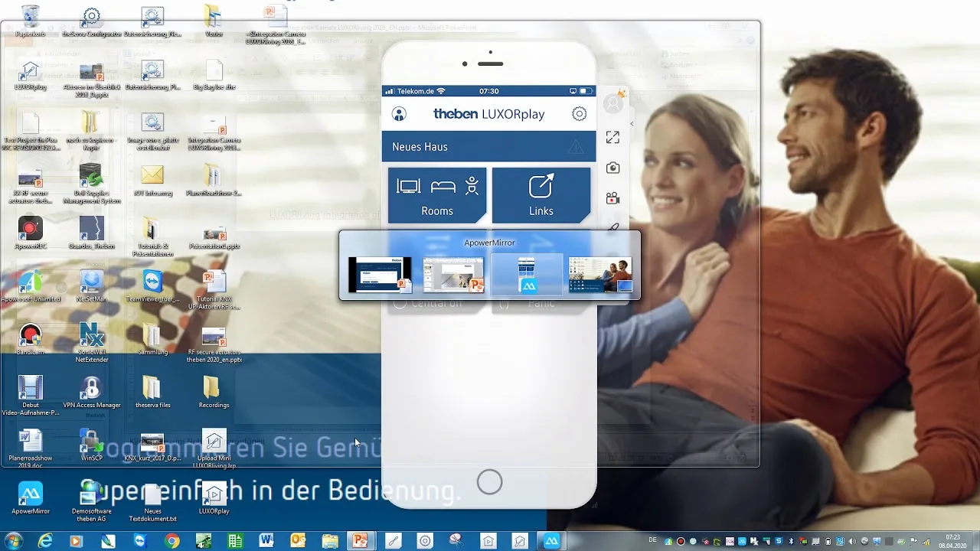Click the tray clock showing 07:23
Image resolution: width=980 pixels, height=551 pixels.
(952, 541)
